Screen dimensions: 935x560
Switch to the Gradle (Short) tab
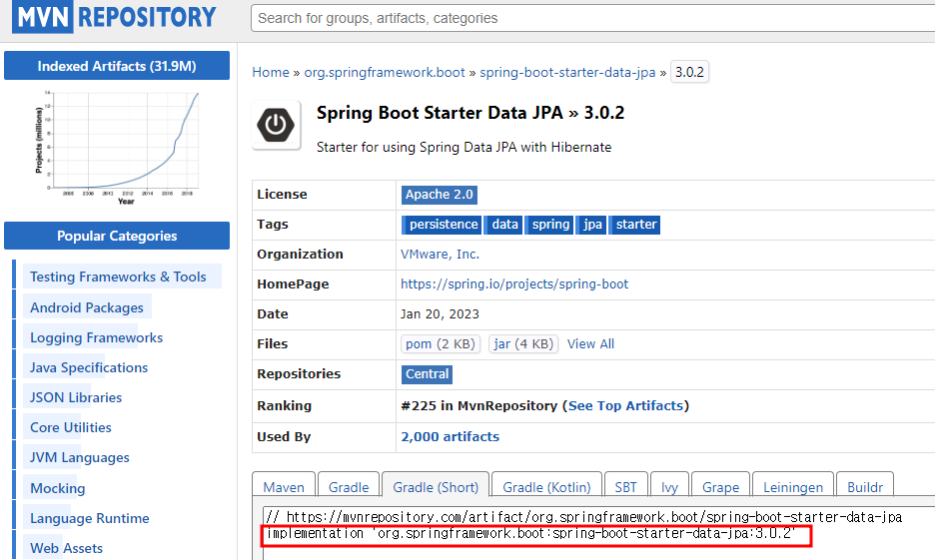coord(436,487)
